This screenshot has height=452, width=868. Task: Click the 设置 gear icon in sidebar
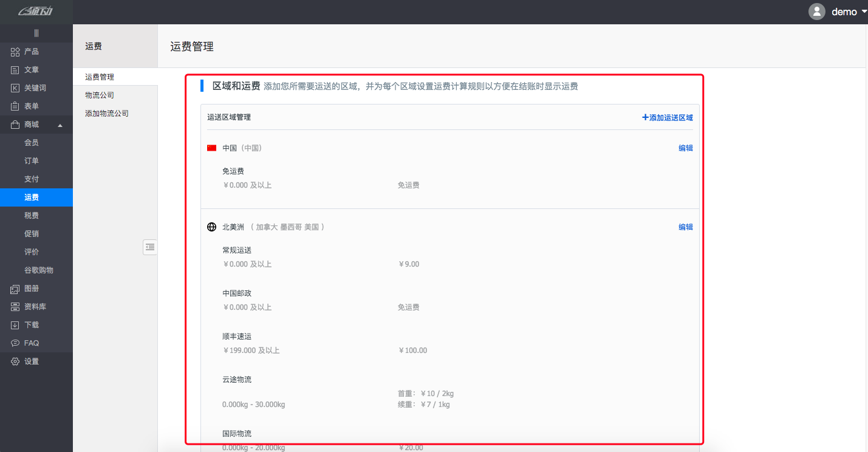[15, 361]
